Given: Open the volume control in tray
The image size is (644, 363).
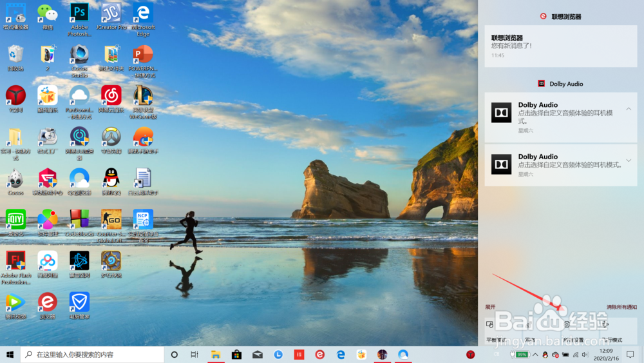Looking at the screenshot, I should tap(585, 355).
